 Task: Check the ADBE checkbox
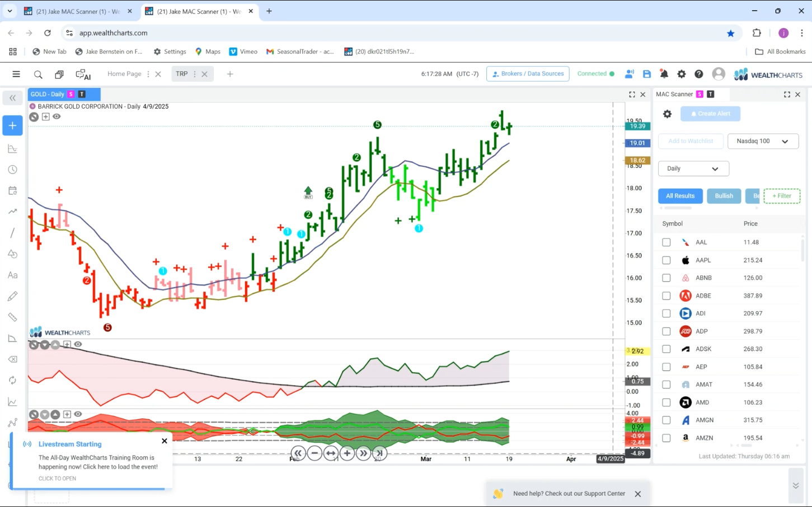(666, 295)
